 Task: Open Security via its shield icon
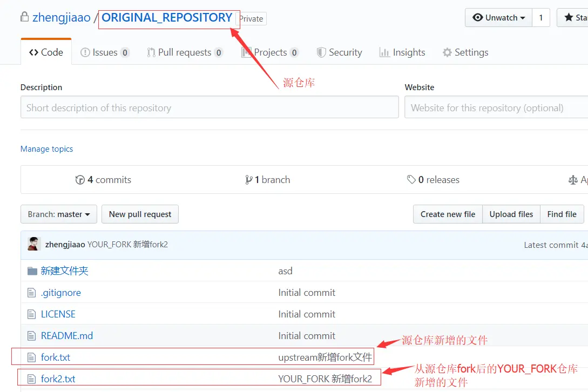point(322,52)
